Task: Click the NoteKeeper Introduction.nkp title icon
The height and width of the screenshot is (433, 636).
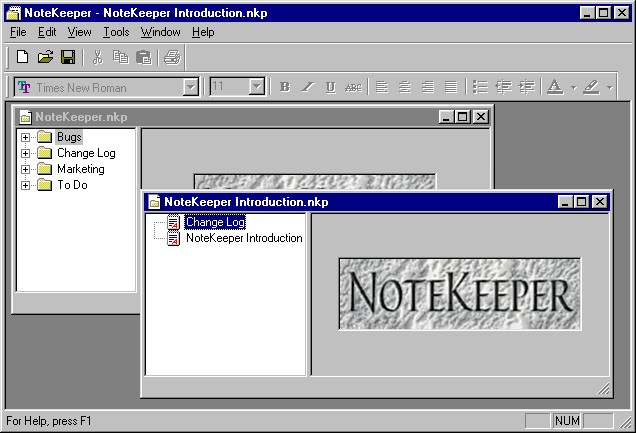Action: (x=154, y=202)
